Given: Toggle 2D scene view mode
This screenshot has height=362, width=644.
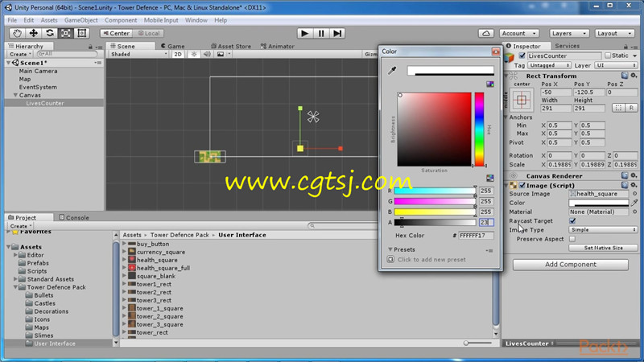Looking at the screenshot, I should 178,54.
